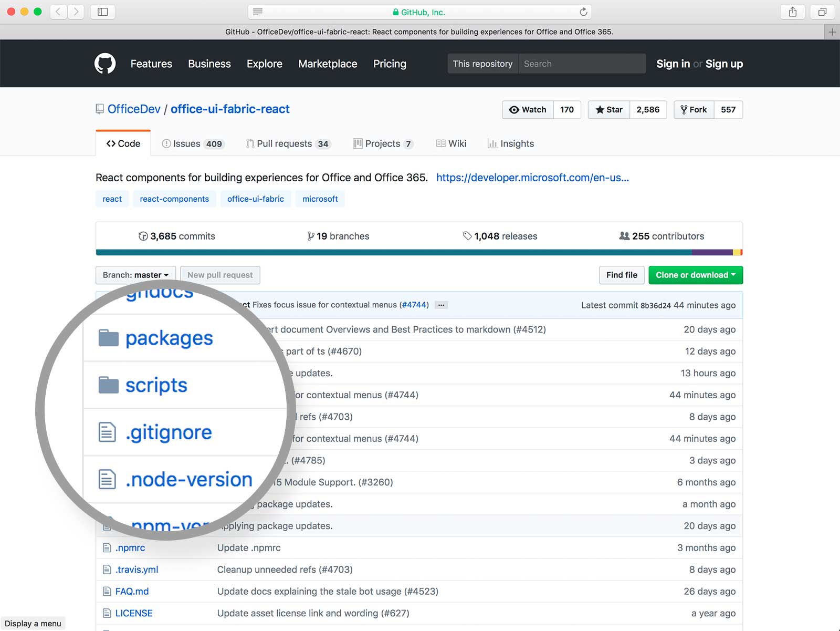840x631 pixels.
Task: Open Explore in the top navigation
Action: click(265, 64)
